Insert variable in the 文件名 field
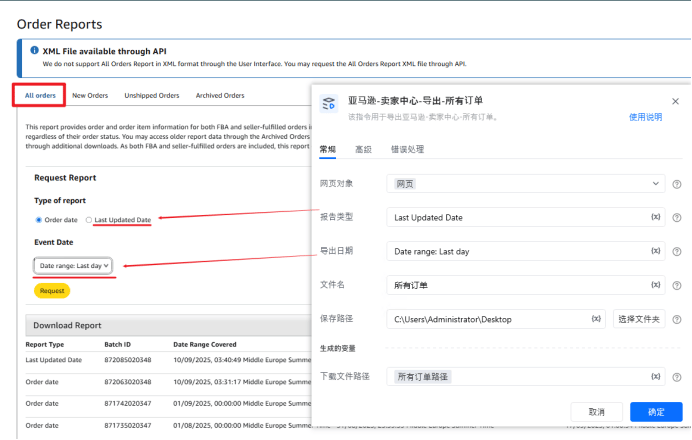 point(656,285)
